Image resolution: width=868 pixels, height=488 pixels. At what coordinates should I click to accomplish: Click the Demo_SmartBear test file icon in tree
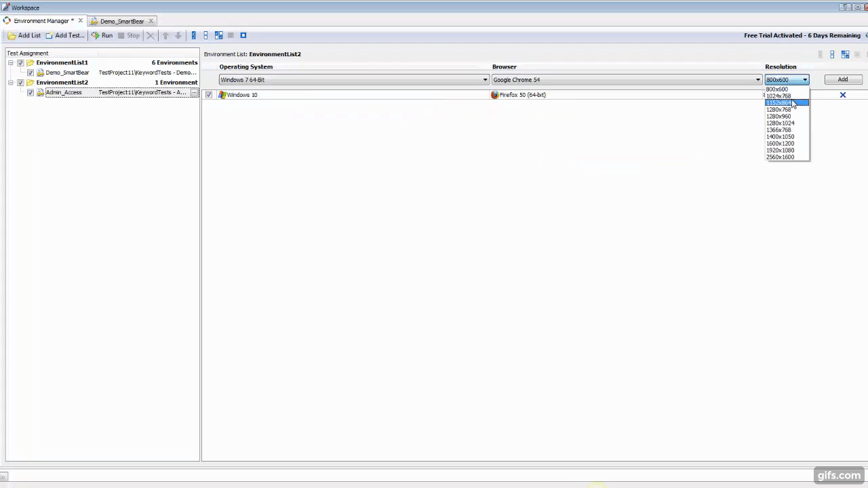tap(41, 73)
